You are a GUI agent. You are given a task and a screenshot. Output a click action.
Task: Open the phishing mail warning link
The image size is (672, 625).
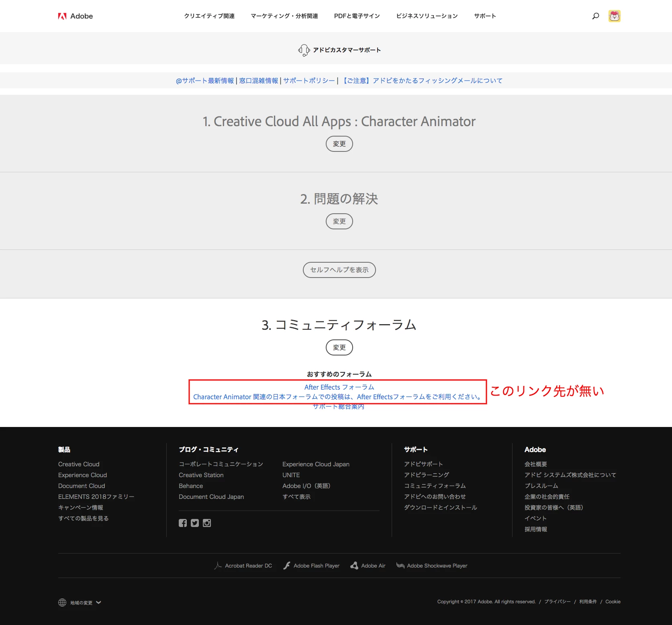[421, 81]
